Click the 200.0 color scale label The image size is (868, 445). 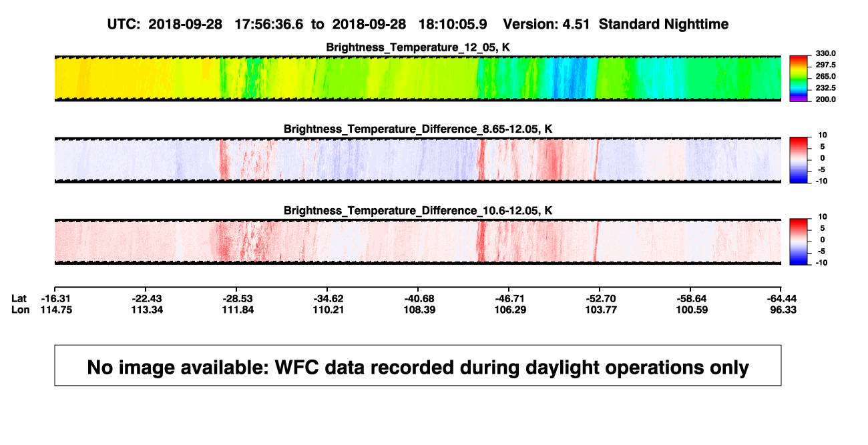(x=826, y=99)
